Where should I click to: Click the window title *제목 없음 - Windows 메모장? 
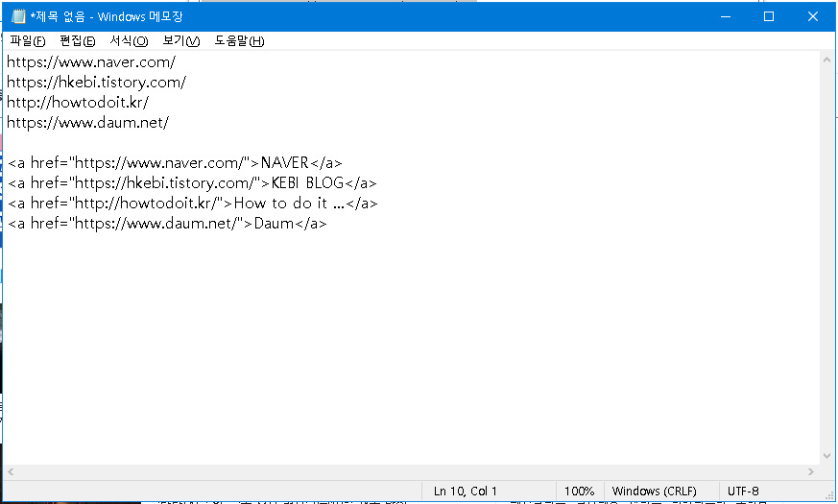coord(107,16)
